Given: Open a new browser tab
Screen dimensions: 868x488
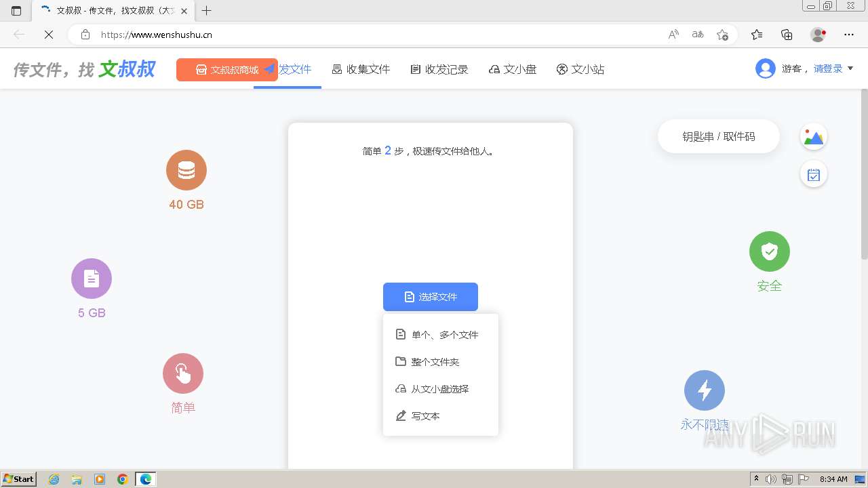Looking at the screenshot, I should 207,11.
